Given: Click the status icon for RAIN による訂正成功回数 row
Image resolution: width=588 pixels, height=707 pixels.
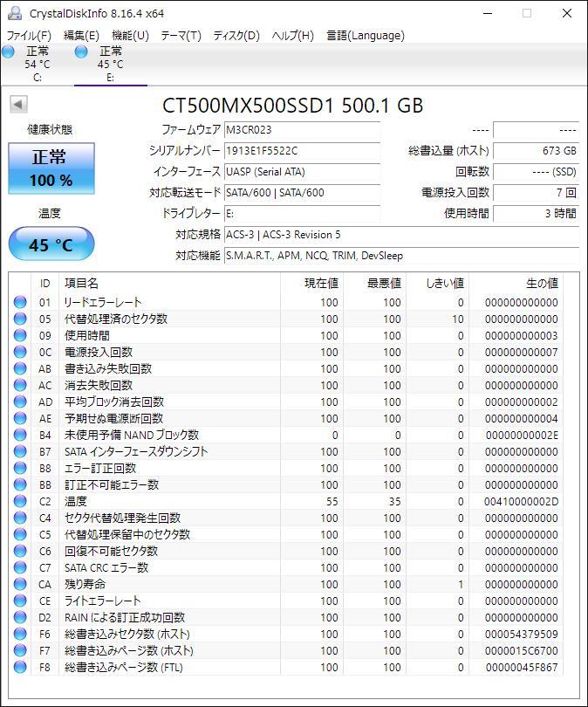Looking at the screenshot, I should [x=20, y=617].
